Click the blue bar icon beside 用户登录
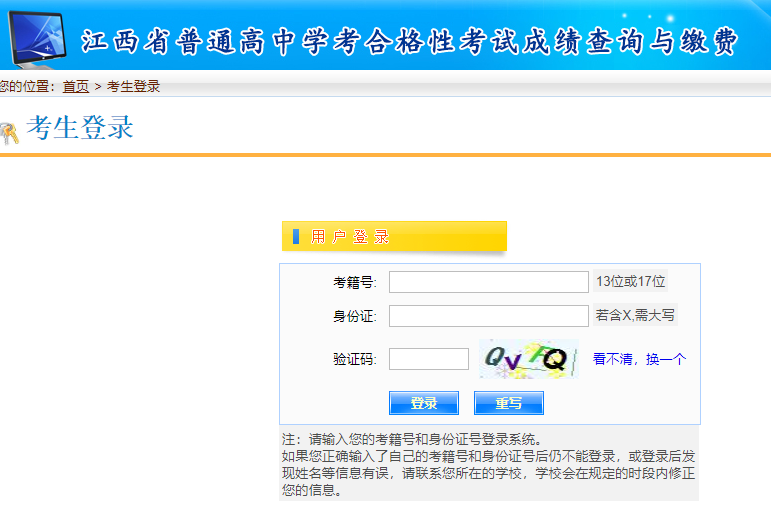771x525 pixels. coord(295,237)
